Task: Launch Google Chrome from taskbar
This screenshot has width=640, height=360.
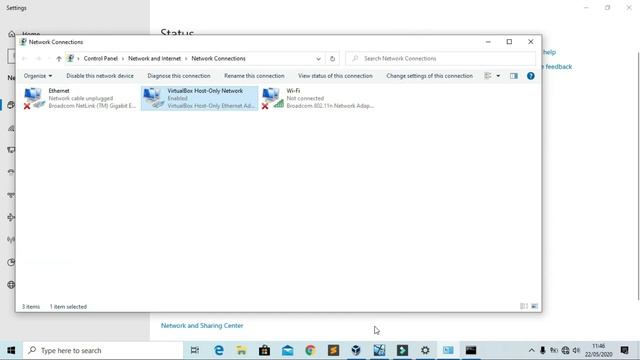Action: click(310, 350)
